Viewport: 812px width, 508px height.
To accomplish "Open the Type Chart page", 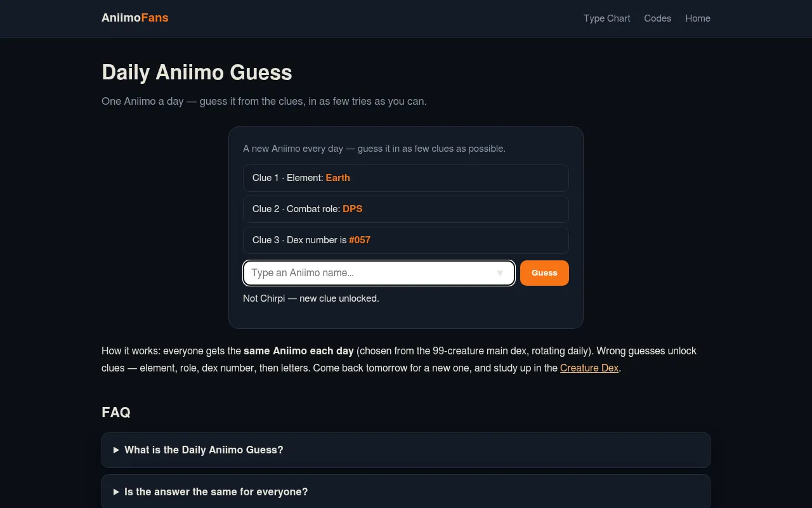I will [x=607, y=18].
